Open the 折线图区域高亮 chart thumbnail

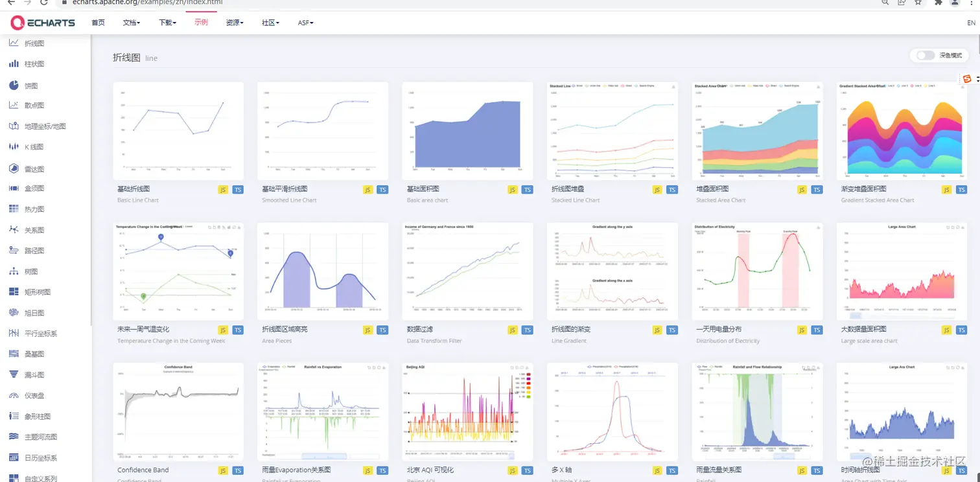323,271
